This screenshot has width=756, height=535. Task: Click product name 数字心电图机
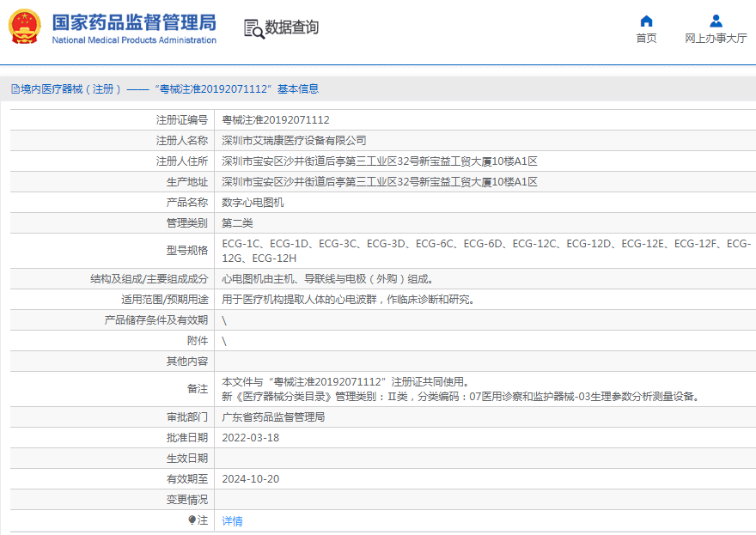[x=253, y=203]
